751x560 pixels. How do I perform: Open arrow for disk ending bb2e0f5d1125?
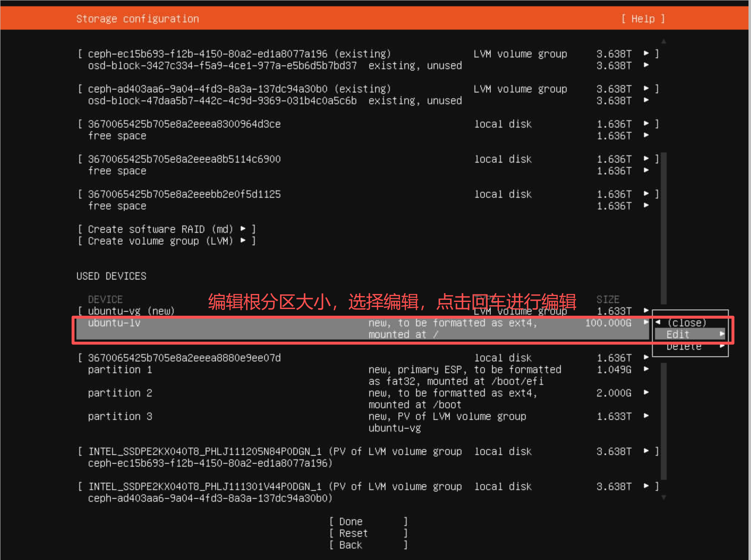[646, 194]
